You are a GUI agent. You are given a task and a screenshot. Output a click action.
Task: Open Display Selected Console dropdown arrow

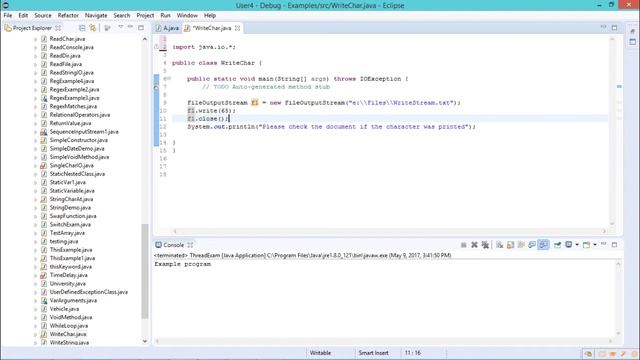[577, 245]
